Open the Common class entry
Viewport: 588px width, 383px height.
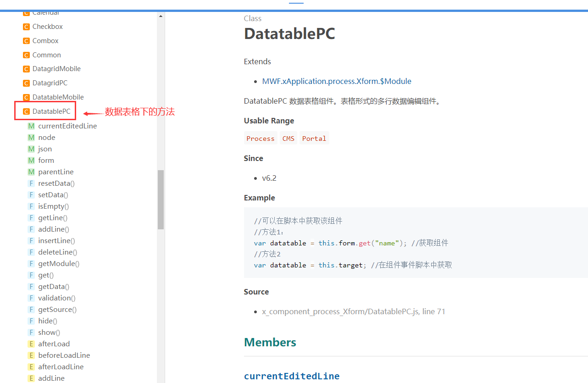tap(46, 55)
